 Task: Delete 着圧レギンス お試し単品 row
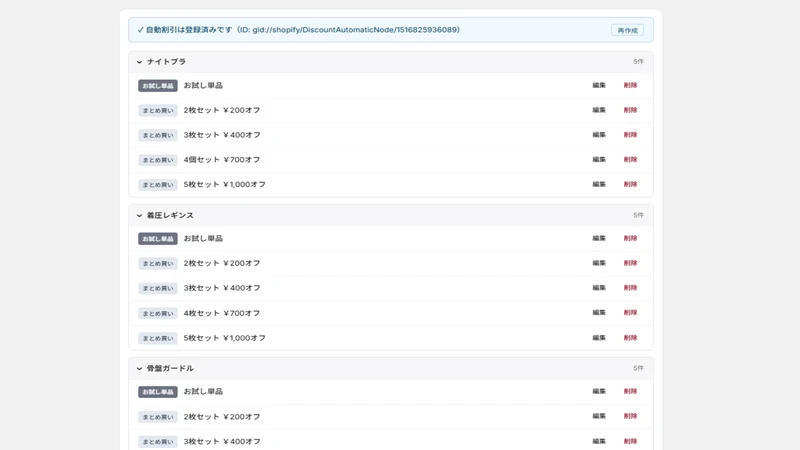(x=630, y=238)
